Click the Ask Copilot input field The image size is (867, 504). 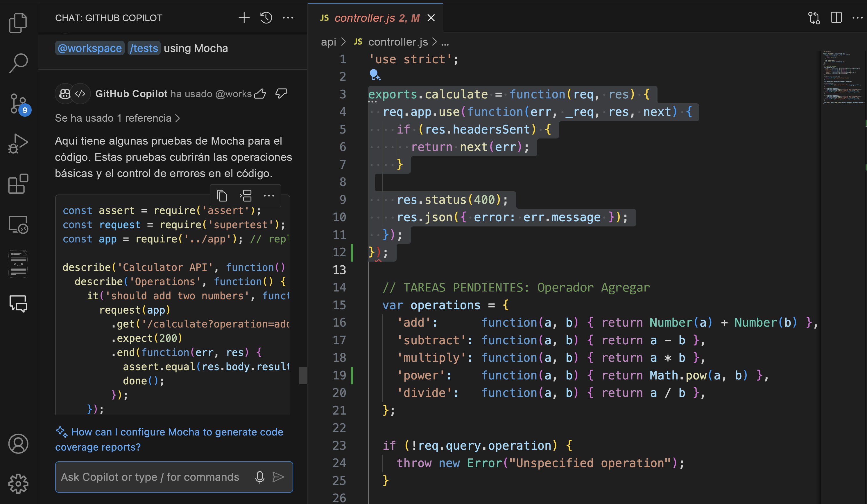click(150, 477)
